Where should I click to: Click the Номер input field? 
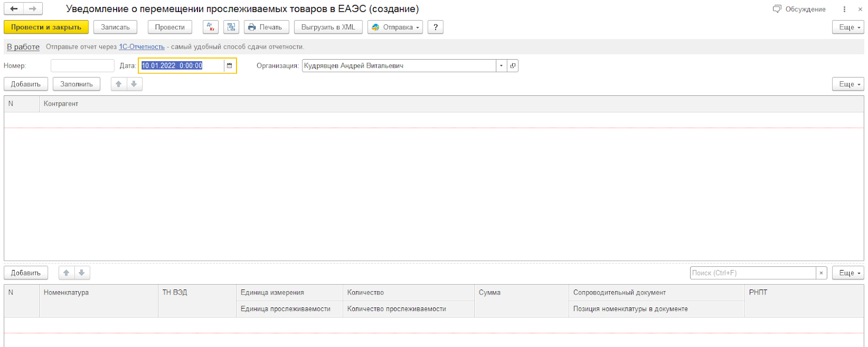click(x=82, y=66)
